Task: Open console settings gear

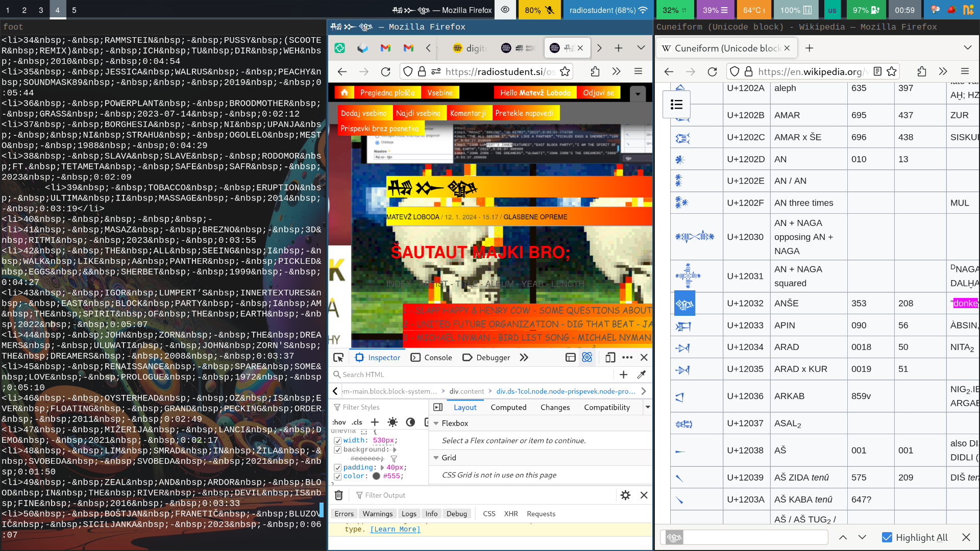Action: point(625,495)
